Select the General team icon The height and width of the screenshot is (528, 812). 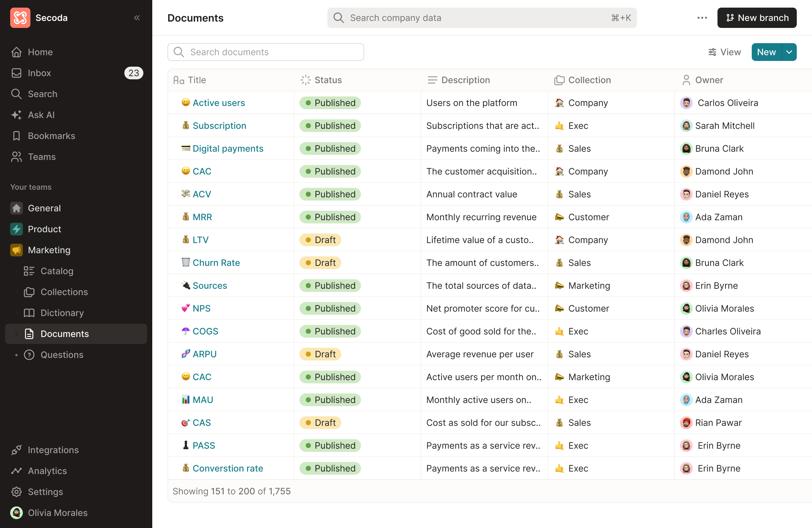pos(16,208)
